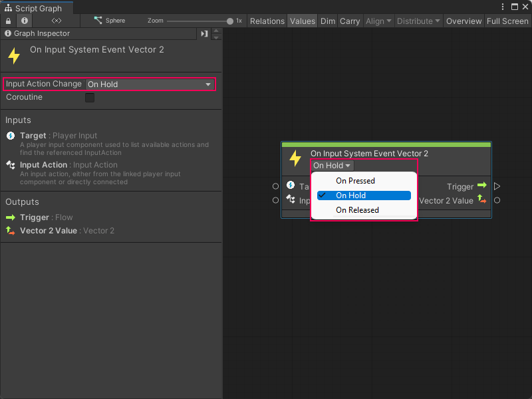
Task: Click the code view <> icon
Action: pyautogui.click(x=56, y=21)
